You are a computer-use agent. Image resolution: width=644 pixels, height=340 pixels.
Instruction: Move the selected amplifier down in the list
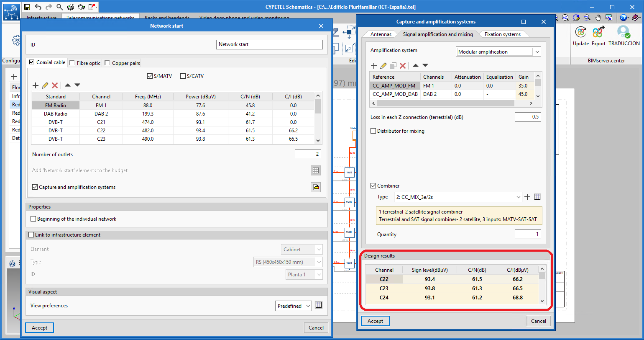pyautogui.click(x=425, y=65)
